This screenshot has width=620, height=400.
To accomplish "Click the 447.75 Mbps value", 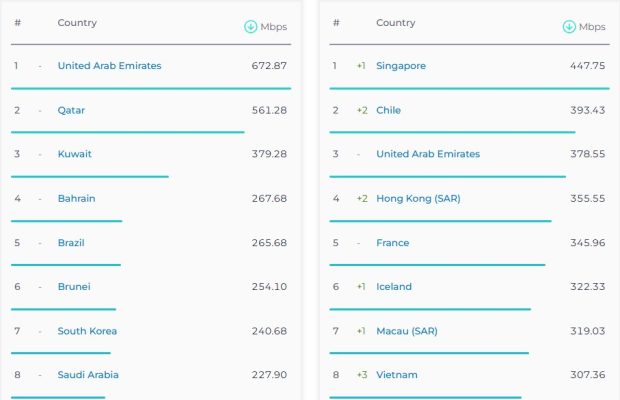I will point(588,66).
